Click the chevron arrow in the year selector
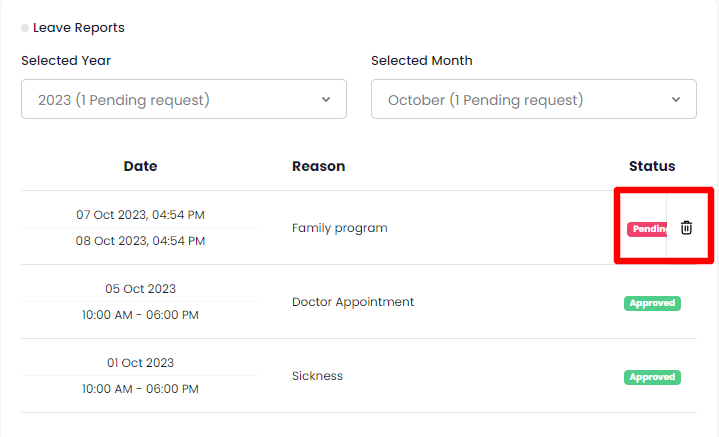The width and height of the screenshot is (719, 437). (x=326, y=100)
